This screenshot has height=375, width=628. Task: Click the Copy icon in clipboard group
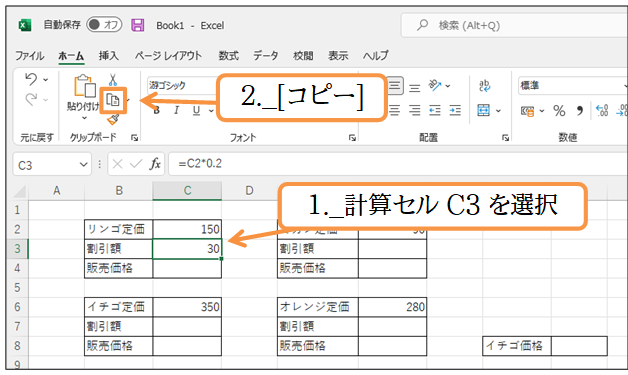[113, 100]
